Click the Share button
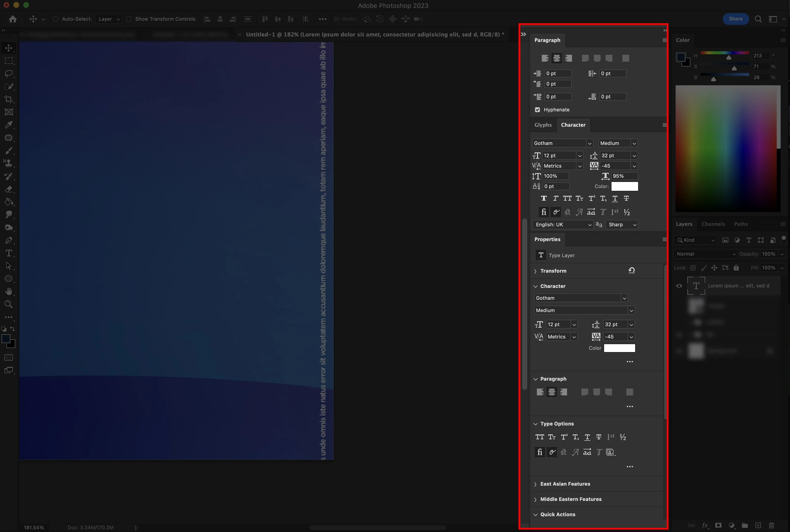 pyautogui.click(x=735, y=19)
